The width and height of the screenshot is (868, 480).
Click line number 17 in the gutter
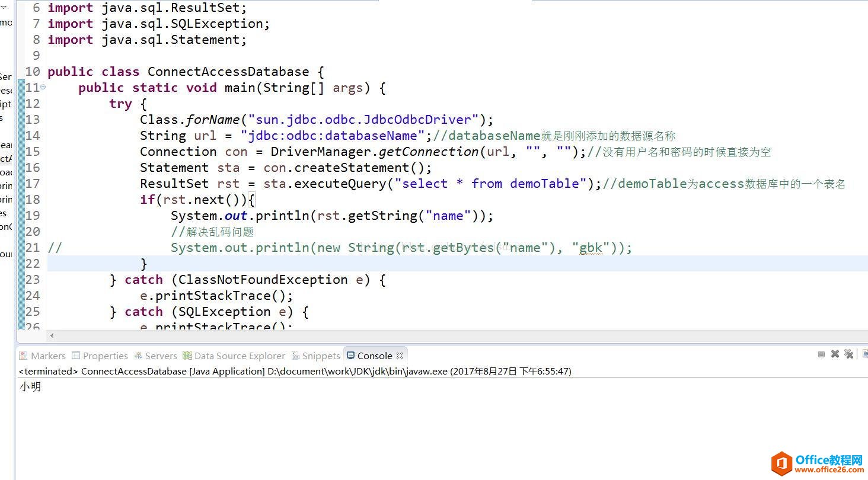click(33, 184)
